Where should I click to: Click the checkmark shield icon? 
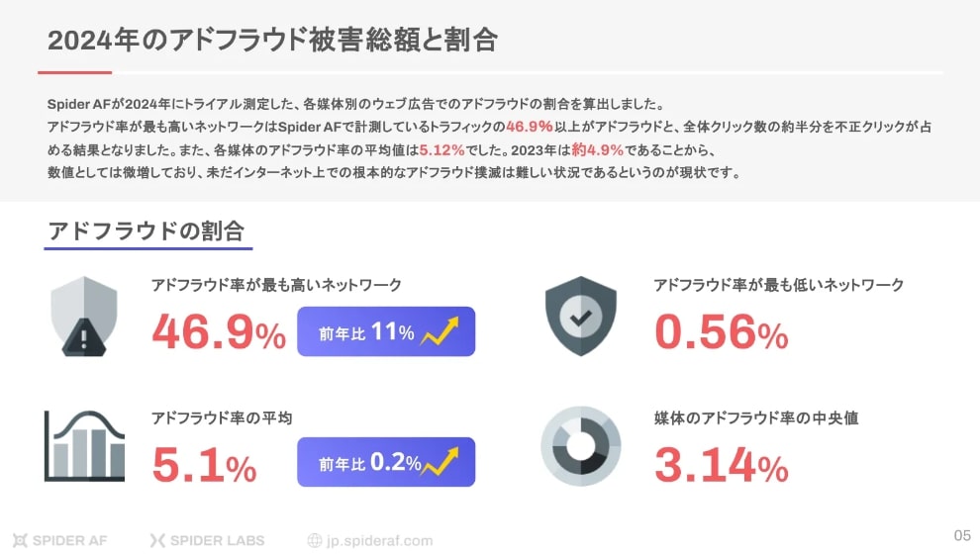coord(581,316)
